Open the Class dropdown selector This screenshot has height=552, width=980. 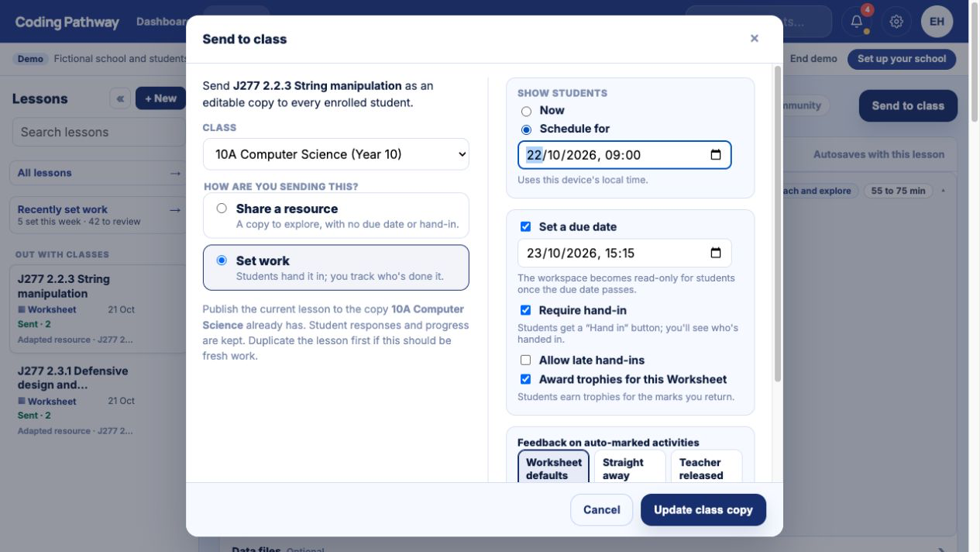pyautogui.click(x=335, y=154)
